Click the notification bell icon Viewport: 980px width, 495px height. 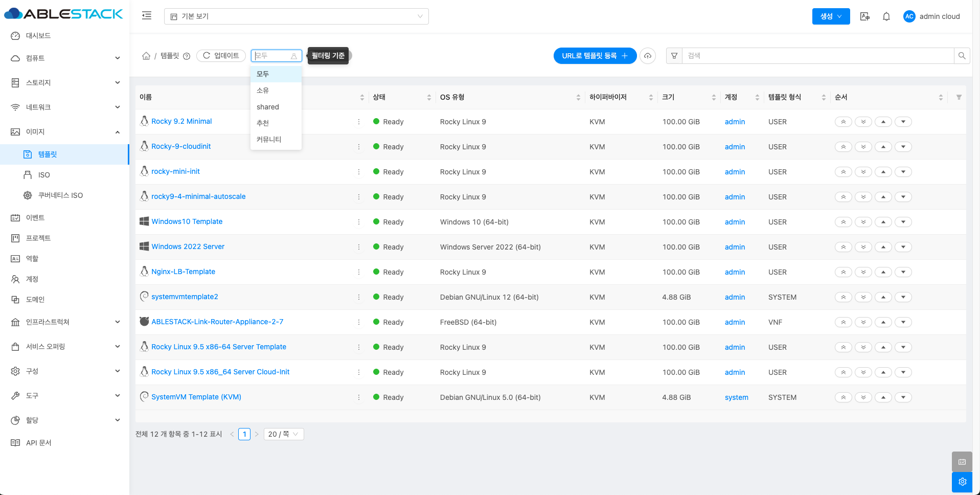click(x=886, y=16)
